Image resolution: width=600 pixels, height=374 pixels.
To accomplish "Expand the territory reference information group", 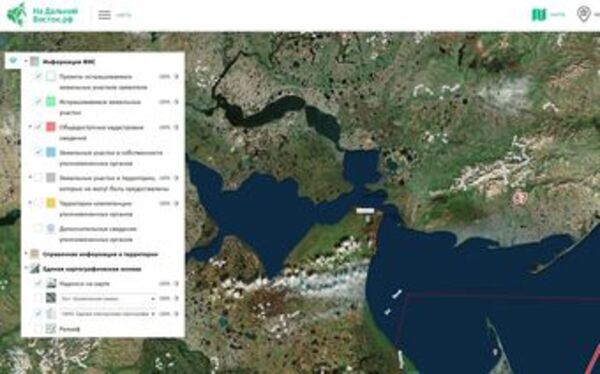I will [26, 254].
